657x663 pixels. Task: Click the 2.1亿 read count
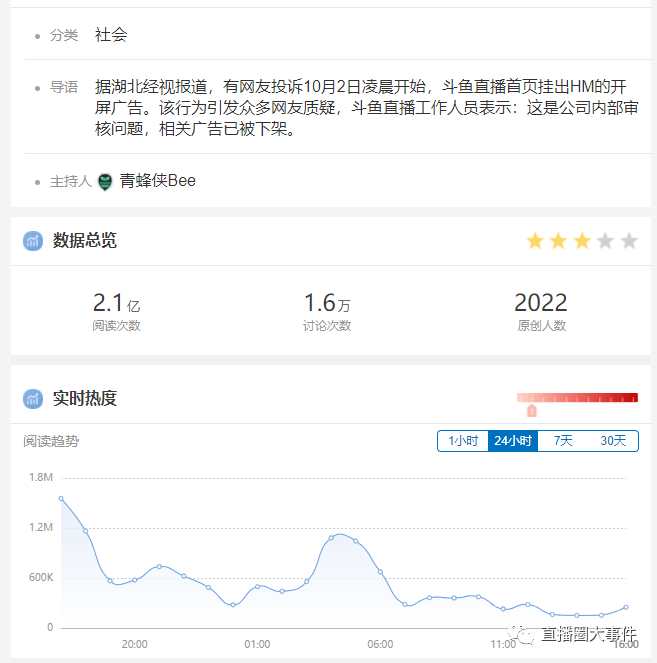point(116,303)
